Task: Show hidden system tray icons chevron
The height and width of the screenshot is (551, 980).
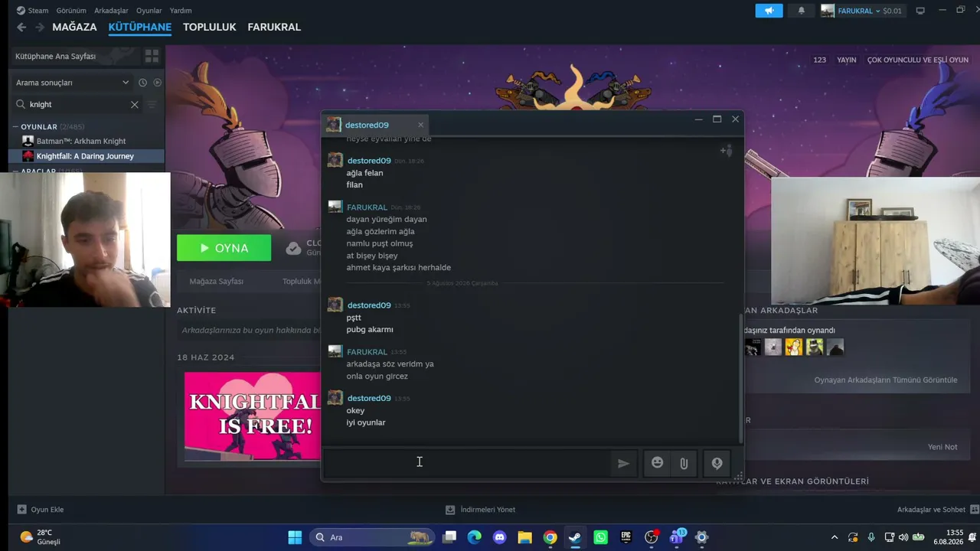Action: [x=835, y=537]
